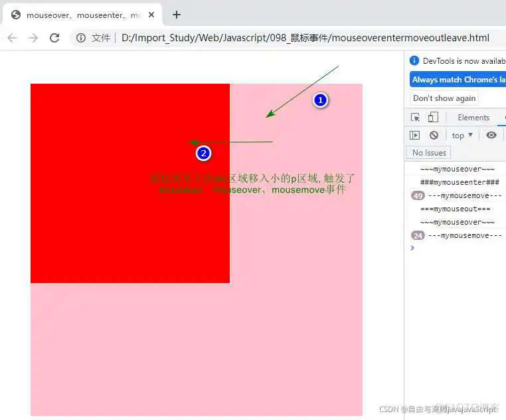Click the browser forward arrow
The width and height of the screenshot is (506, 420).
coord(33,38)
